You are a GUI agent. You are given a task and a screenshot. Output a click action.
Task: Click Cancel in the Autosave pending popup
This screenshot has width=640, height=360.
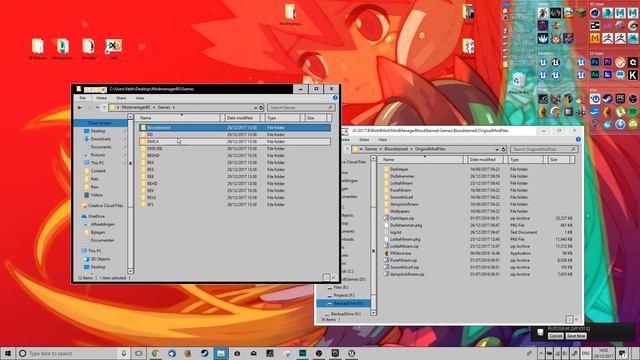pyautogui.click(x=555, y=336)
